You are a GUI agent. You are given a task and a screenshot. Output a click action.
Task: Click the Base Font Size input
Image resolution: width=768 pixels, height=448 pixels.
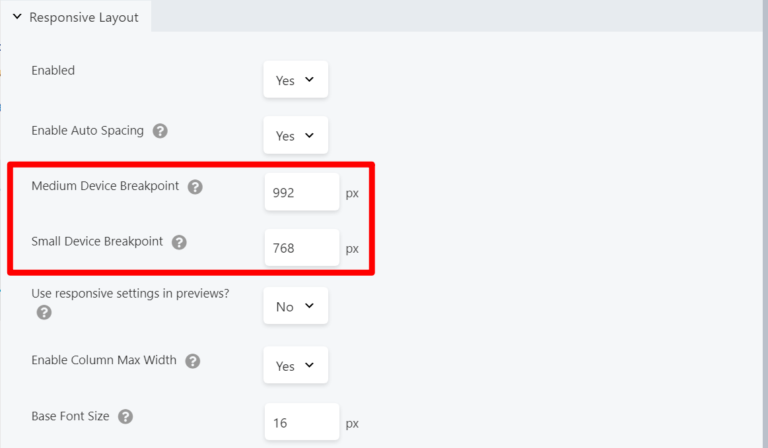[x=301, y=423]
